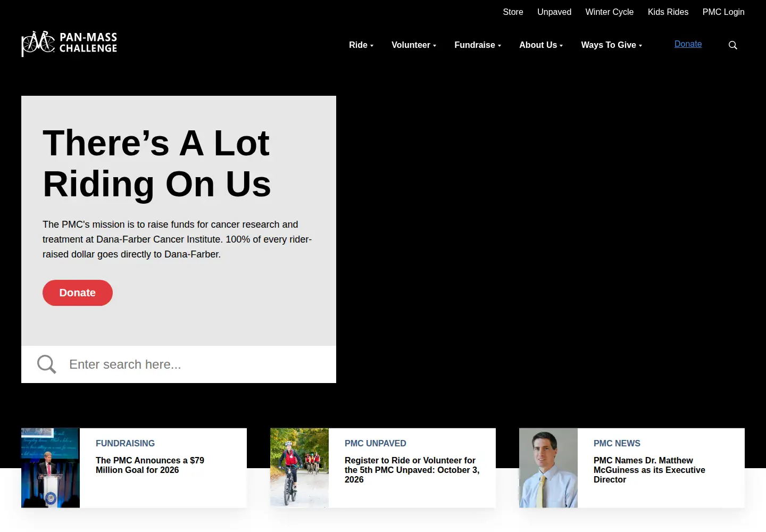Viewport: 766px width, 532px height.
Task: Go to Unpaved in top bar
Action: pyautogui.click(x=554, y=12)
